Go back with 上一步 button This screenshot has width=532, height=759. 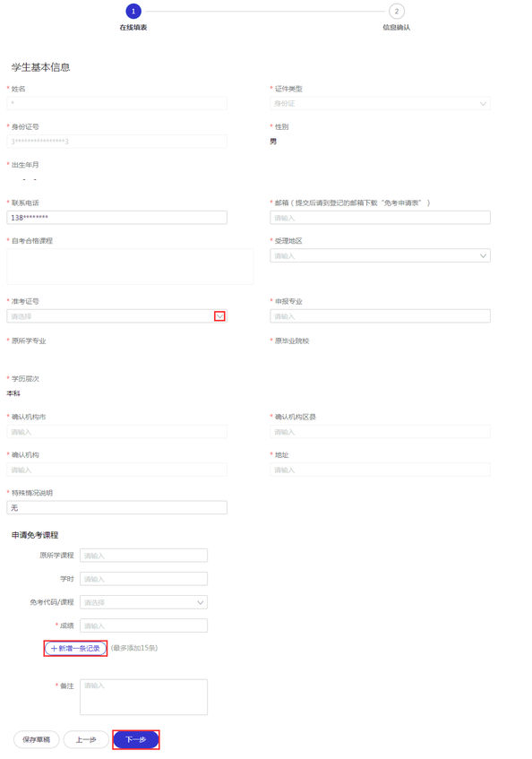86,739
